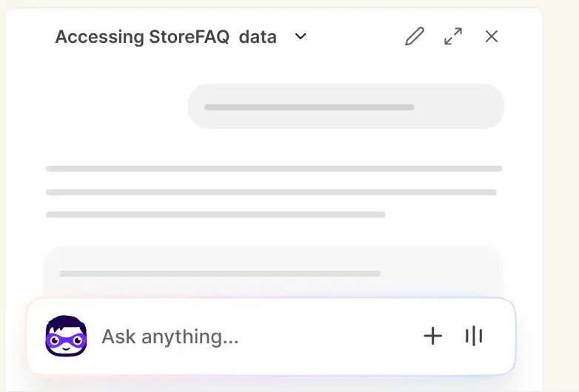This screenshot has width=579, height=392.
Task: Open the chevron next to chat title
Action: (301, 36)
